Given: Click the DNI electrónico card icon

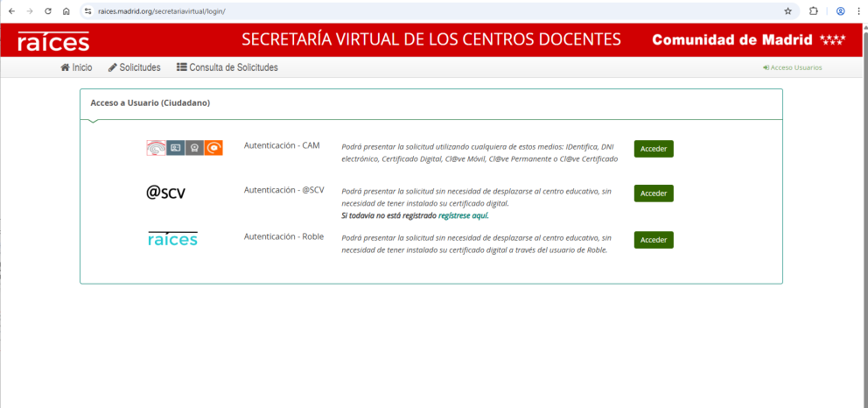Looking at the screenshot, I should 176,148.
